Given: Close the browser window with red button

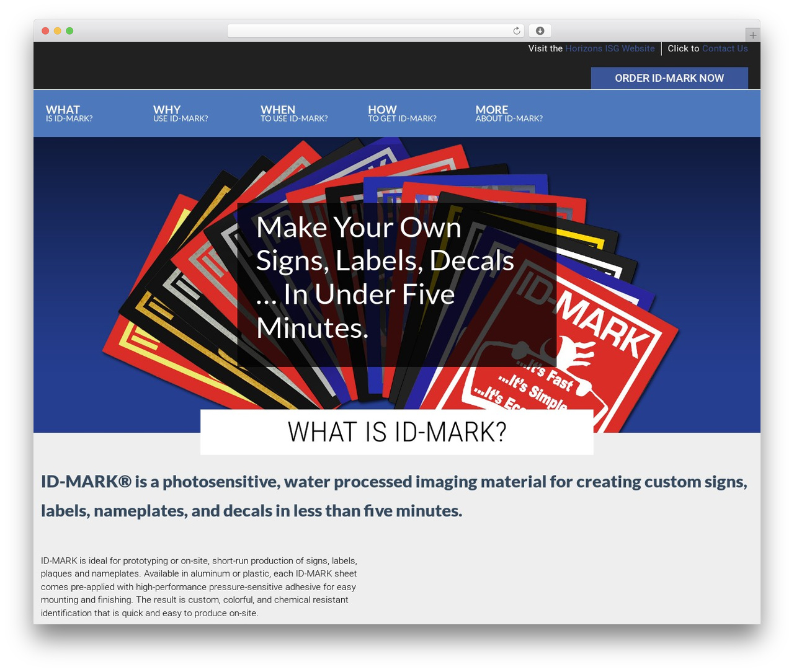Looking at the screenshot, I should click(45, 31).
